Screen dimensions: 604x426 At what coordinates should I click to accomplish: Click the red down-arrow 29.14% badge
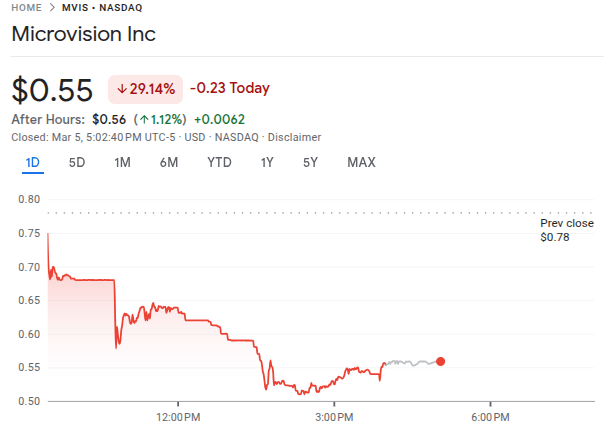click(145, 88)
